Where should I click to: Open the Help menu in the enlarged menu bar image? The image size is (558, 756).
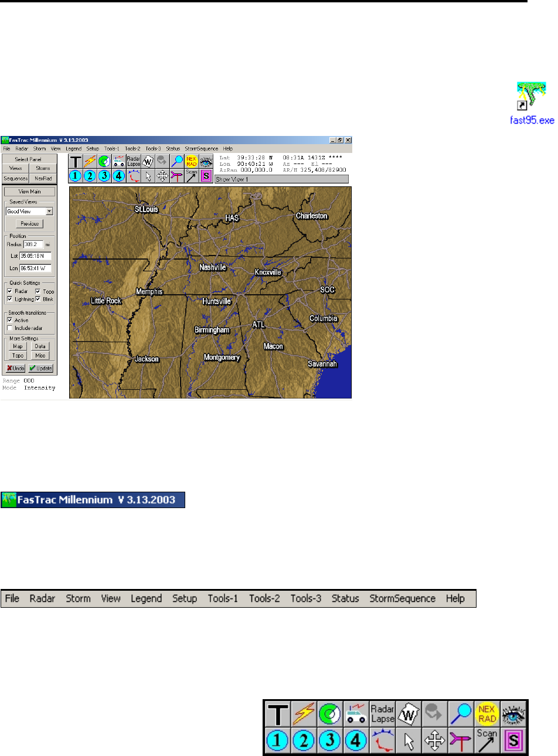coord(455,599)
